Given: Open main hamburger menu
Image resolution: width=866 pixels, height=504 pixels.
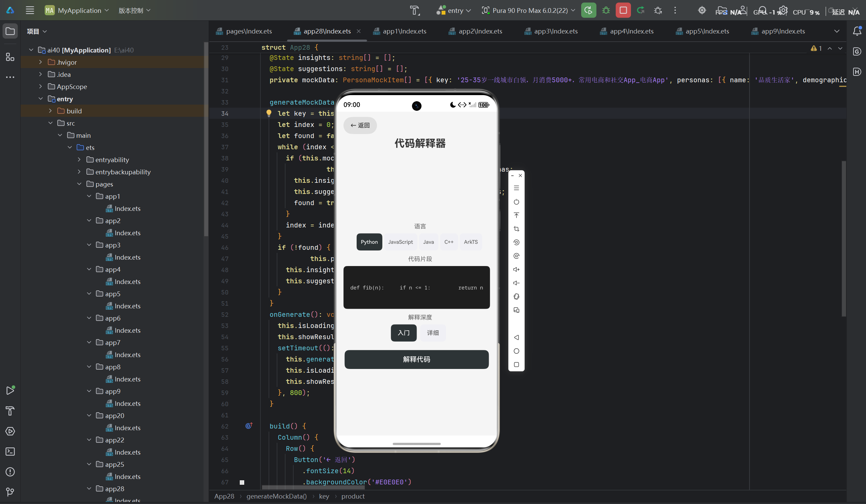Looking at the screenshot, I should (30, 10).
